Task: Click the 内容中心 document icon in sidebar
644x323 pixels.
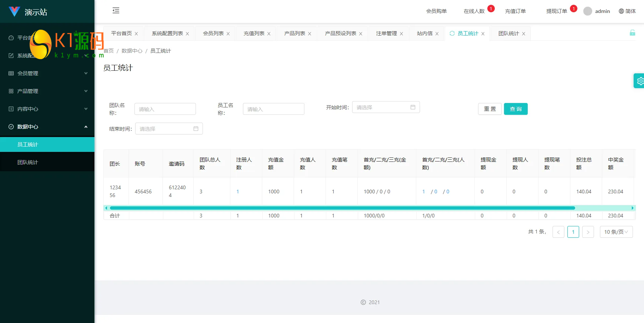Action: point(11,109)
